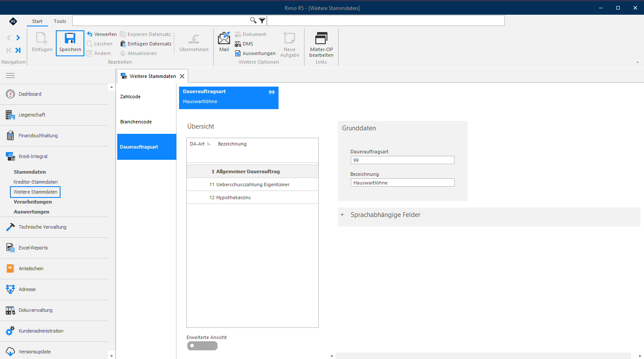Select the Zahlcode category
Image resolution: width=644 pixels, height=359 pixels.
(x=147, y=97)
